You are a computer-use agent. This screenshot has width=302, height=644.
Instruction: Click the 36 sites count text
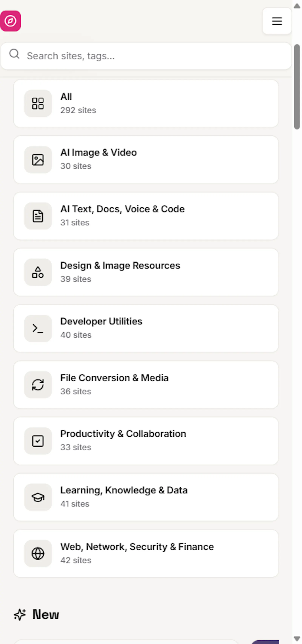pos(76,391)
